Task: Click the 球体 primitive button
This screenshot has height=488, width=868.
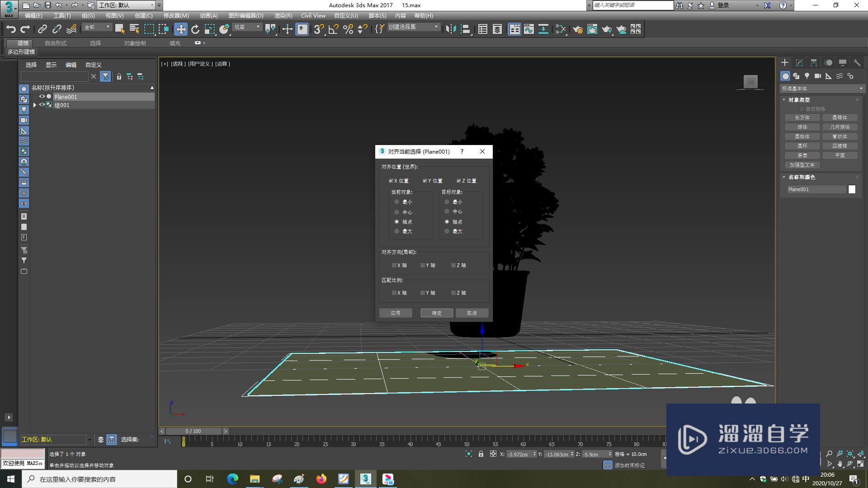Action: (802, 127)
